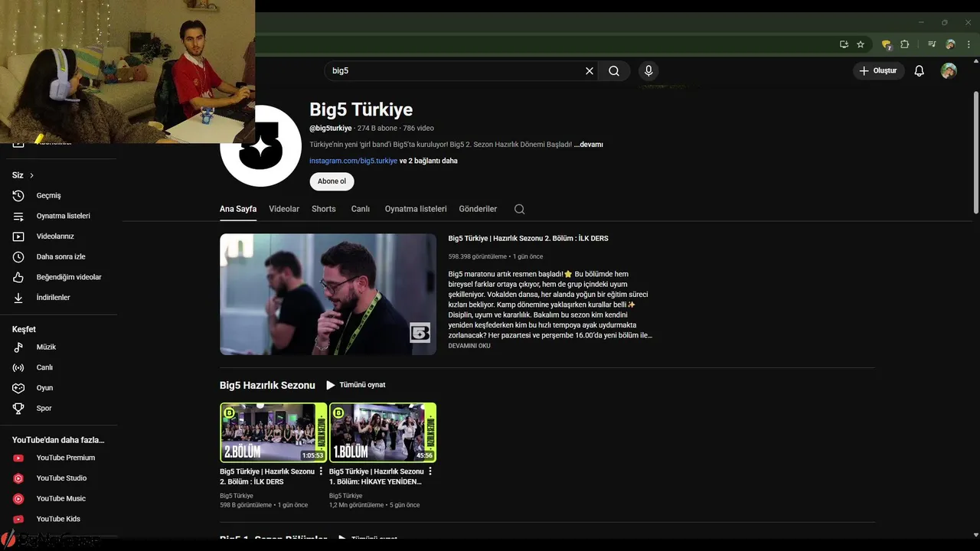Switch to Shorts tab

(x=324, y=209)
